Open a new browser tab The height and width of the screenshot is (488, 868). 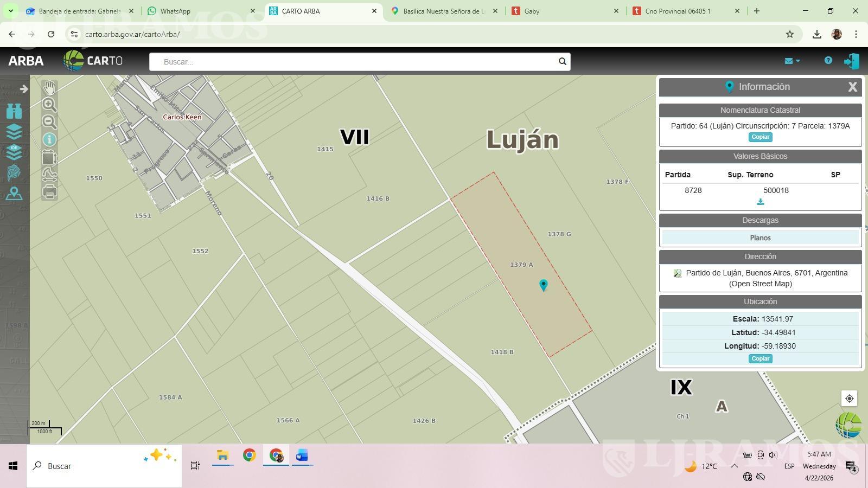tap(757, 11)
